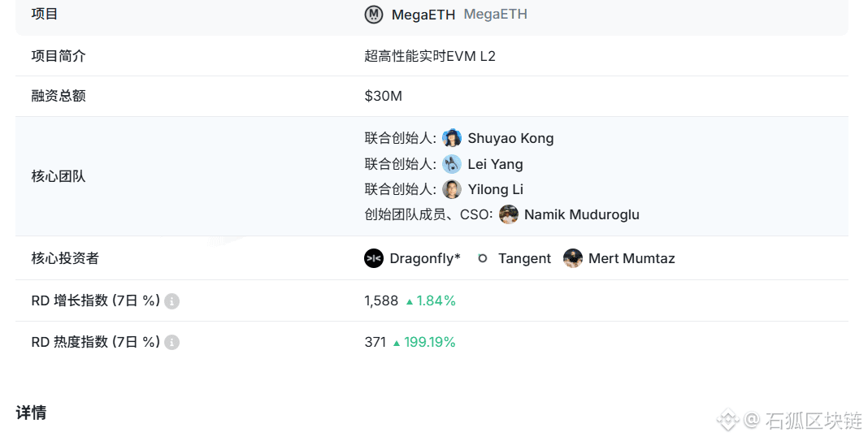Click the 详情 section heading
This screenshot has width=868, height=441.
(31, 413)
